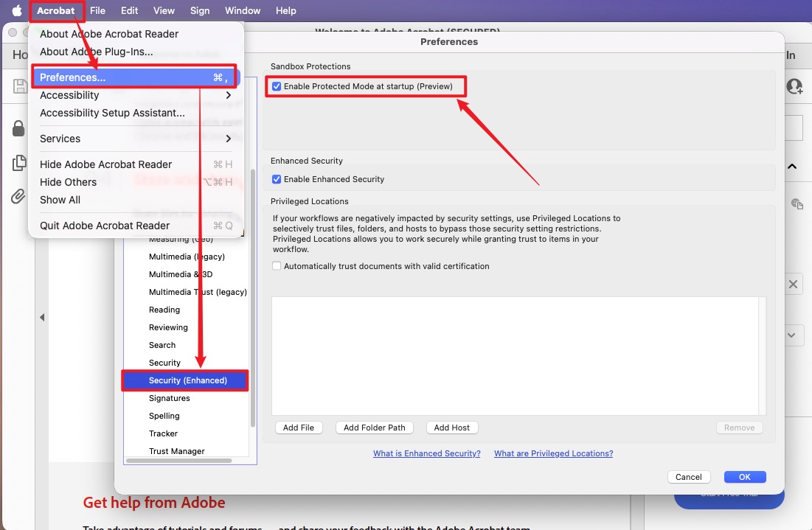Click Add File button

click(299, 428)
